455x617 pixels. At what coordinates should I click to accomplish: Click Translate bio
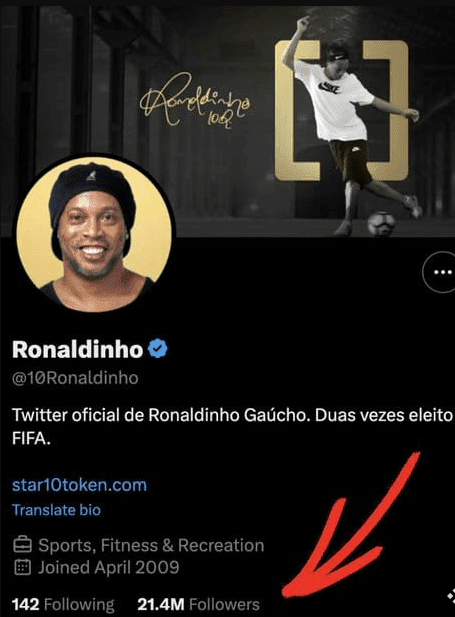tap(56, 510)
